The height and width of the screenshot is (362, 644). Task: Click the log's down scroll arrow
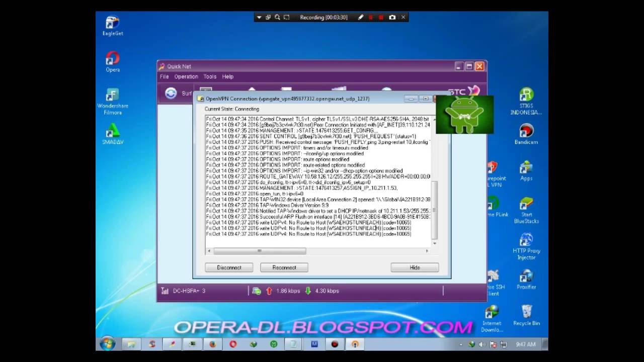435,243
